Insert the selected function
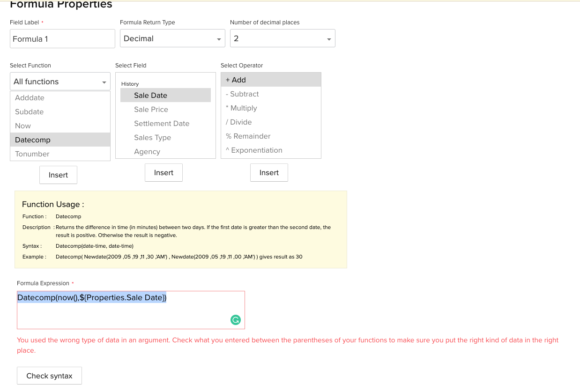 [x=58, y=175]
